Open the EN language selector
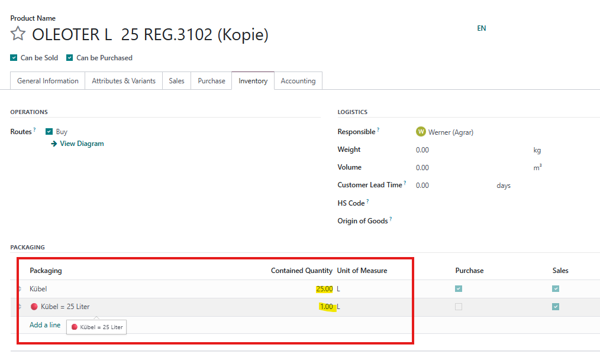 pyautogui.click(x=482, y=28)
